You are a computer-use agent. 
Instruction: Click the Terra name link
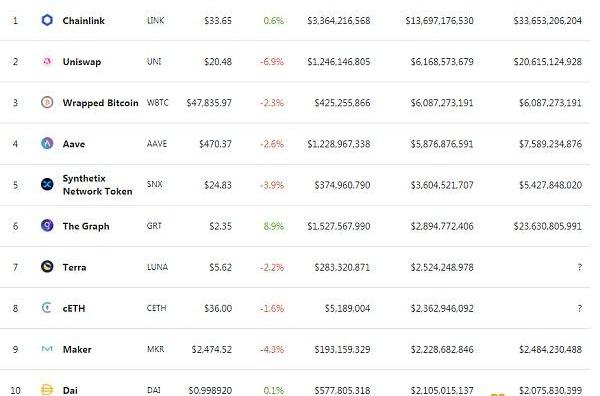coord(75,267)
